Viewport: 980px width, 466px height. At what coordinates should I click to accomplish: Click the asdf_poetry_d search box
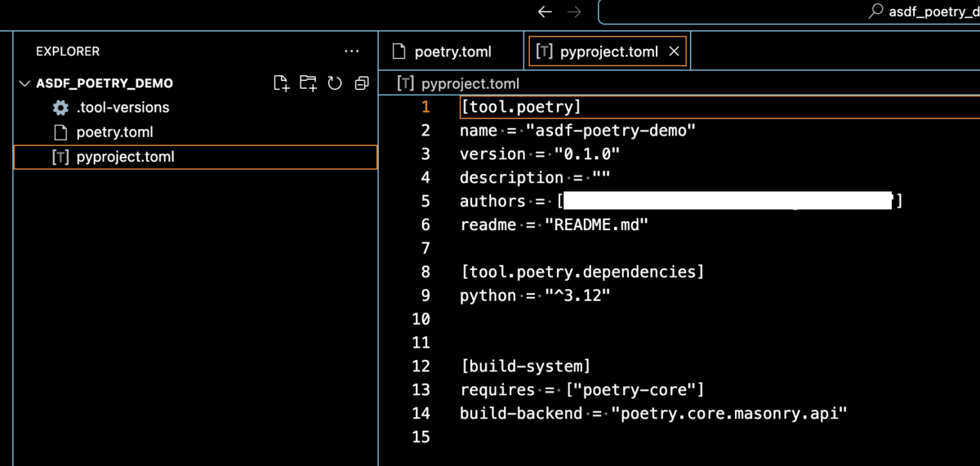coord(789,11)
